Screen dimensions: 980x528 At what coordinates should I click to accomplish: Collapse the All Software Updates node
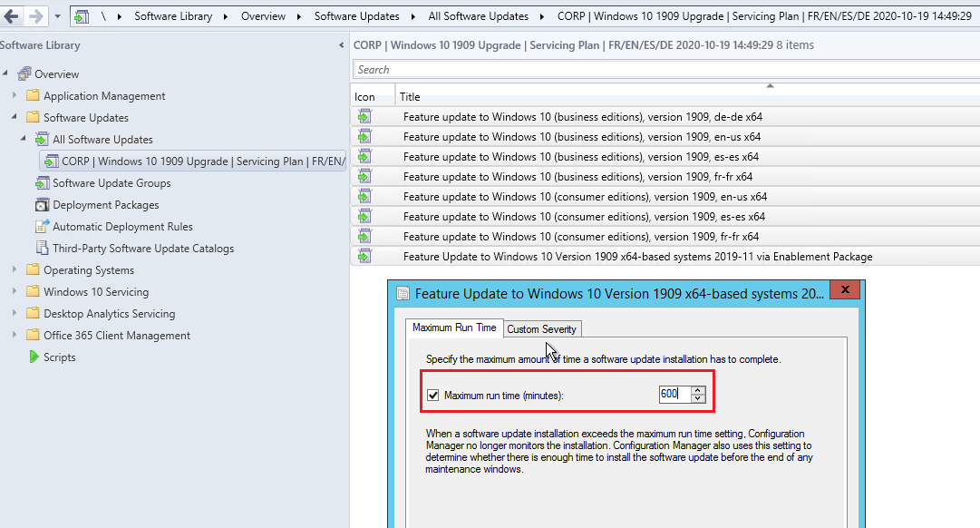click(x=24, y=139)
